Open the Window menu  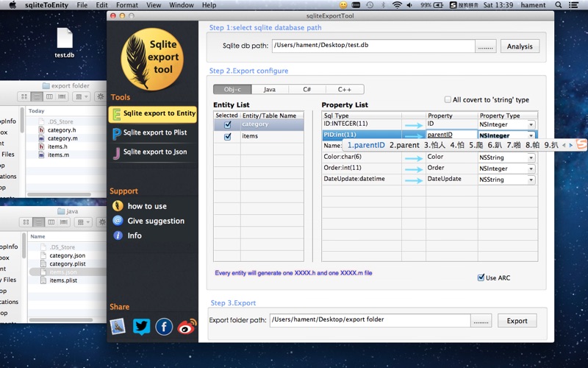pos(181,5)
